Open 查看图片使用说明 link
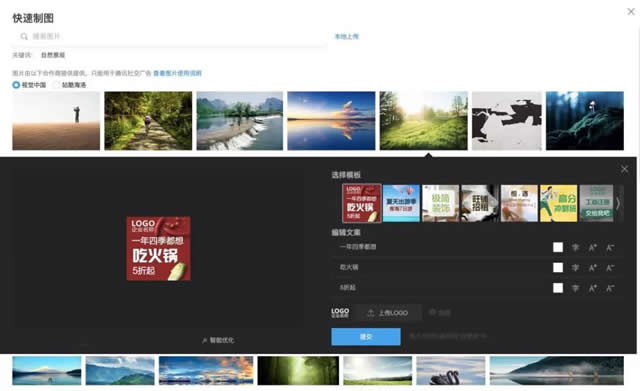The height and width of the screenshot is (391, 640). point(177,73)
